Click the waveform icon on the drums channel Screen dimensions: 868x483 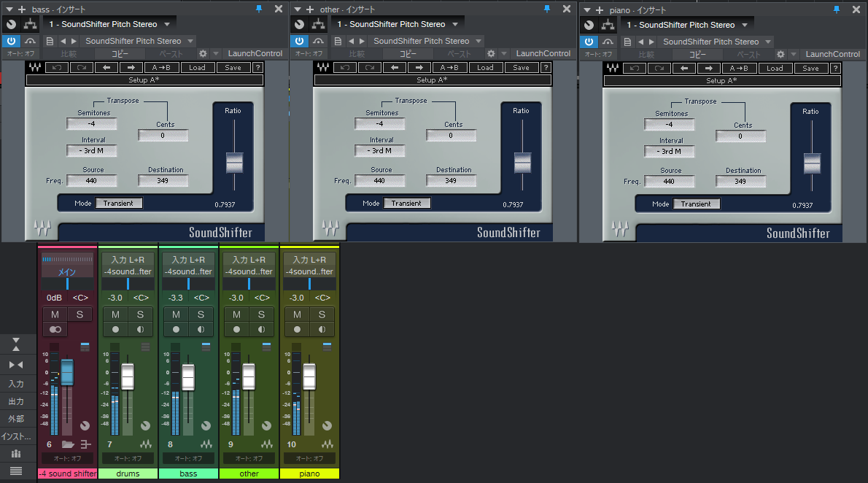[x=146, y=444]
